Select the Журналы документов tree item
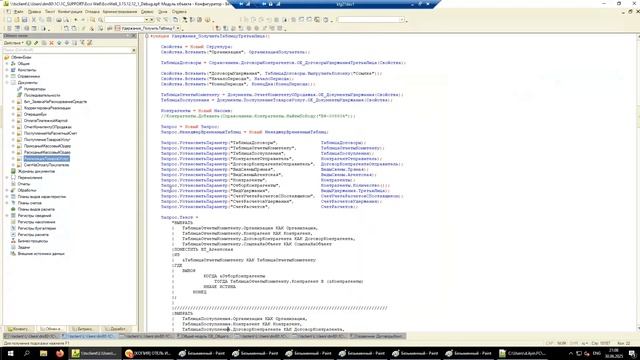 tap(36, 171)
